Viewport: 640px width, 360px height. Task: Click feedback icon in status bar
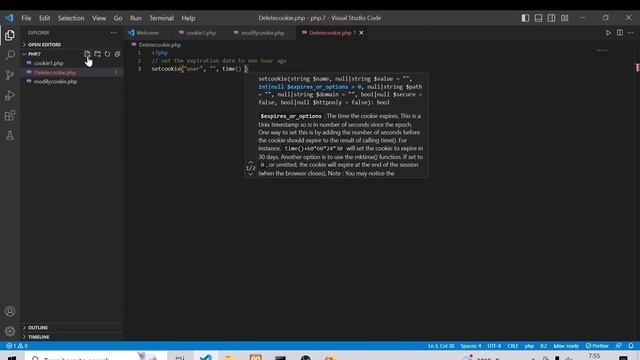pos(619,346)
